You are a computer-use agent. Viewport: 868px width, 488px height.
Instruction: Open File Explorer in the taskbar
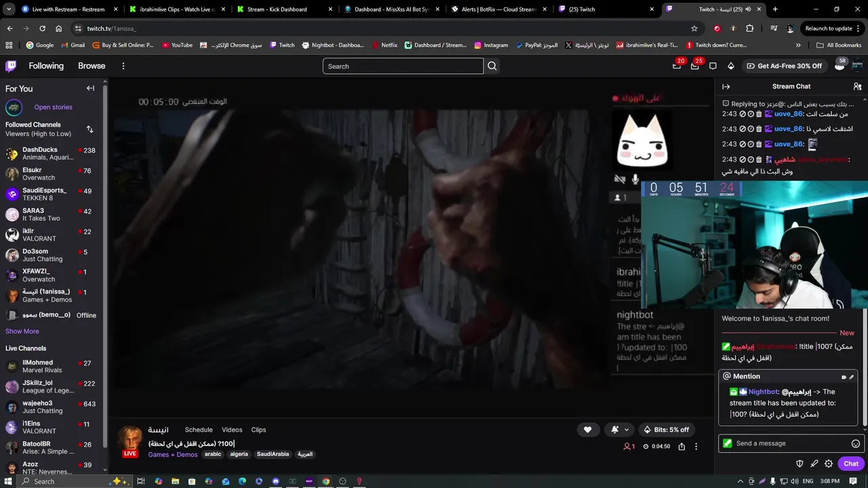tap(175, 481)
